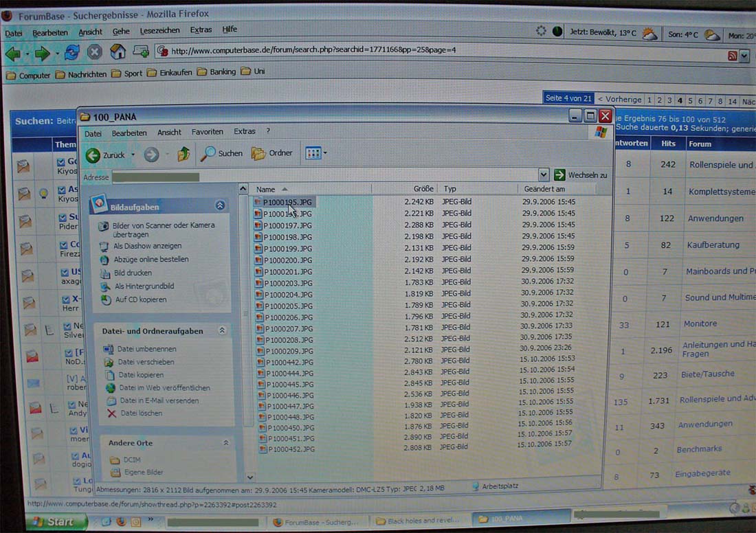Go up one folder level in Explorer
Screen dimensions: 756x533
(x=184, y=155)
